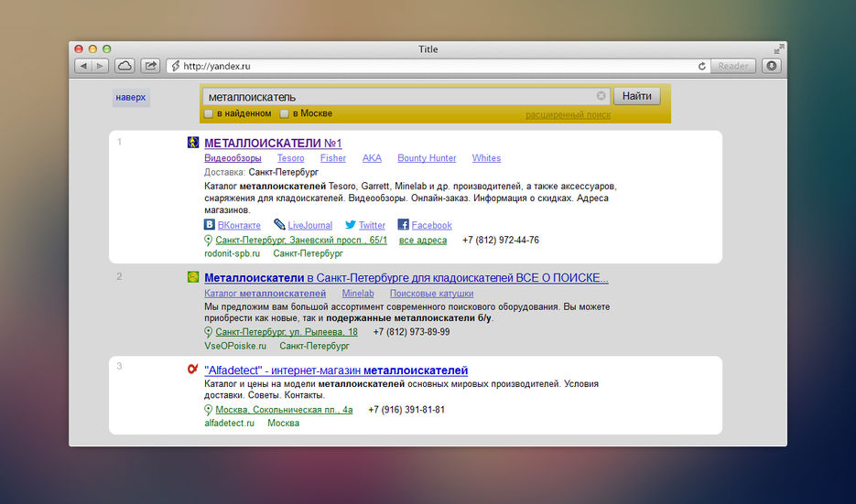Image resolution: width=856 pixels, height=504 pixels.
Task: Open the LiveJournal pencil icon
Action: [279, 224]
